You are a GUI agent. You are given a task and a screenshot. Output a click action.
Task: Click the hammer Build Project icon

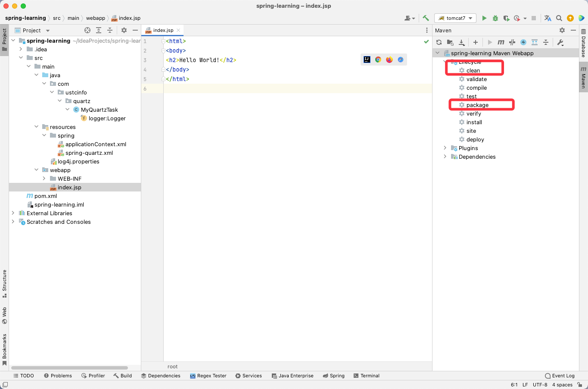click(426, 18)
